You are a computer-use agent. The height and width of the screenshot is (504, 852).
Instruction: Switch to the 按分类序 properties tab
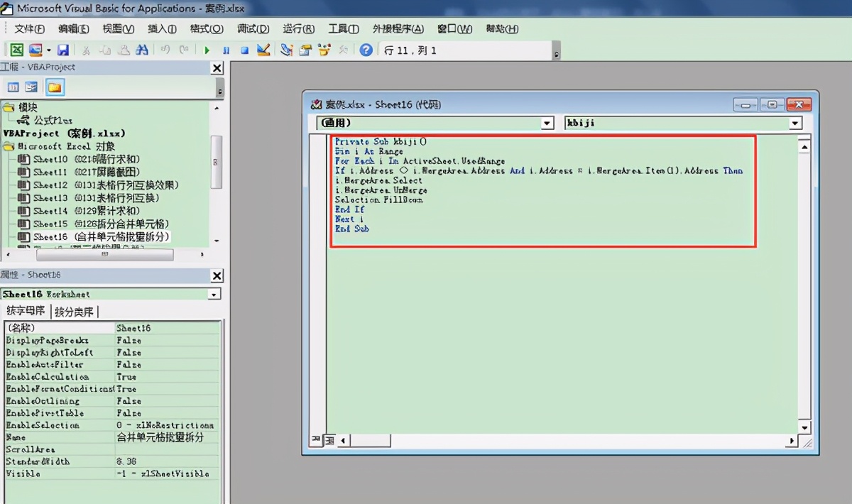(x=74, y=312)
